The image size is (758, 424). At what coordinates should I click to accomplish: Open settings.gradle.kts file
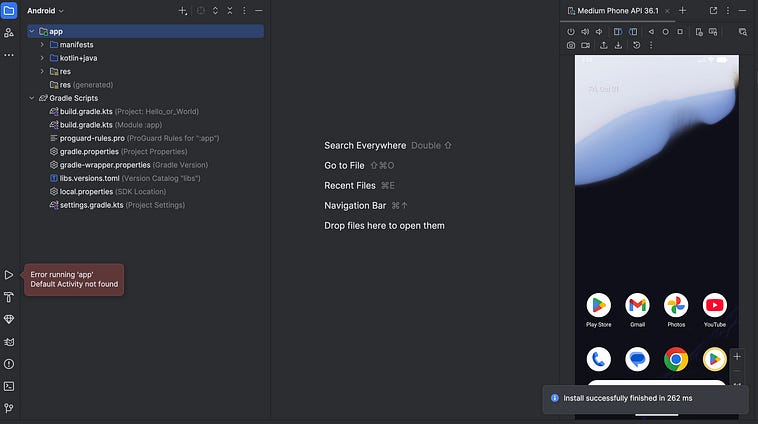(117, 205)
